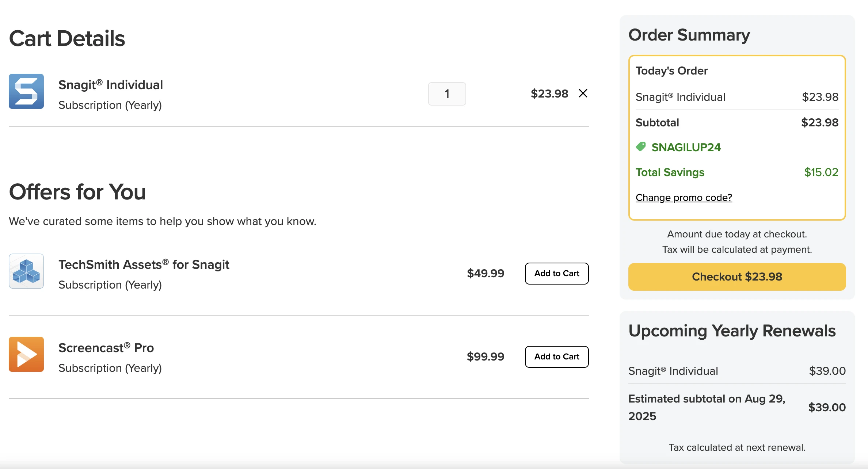Click Tax calculated at next renewal text
This screenshot has width=868, height=469.
[x=737, y=447]
